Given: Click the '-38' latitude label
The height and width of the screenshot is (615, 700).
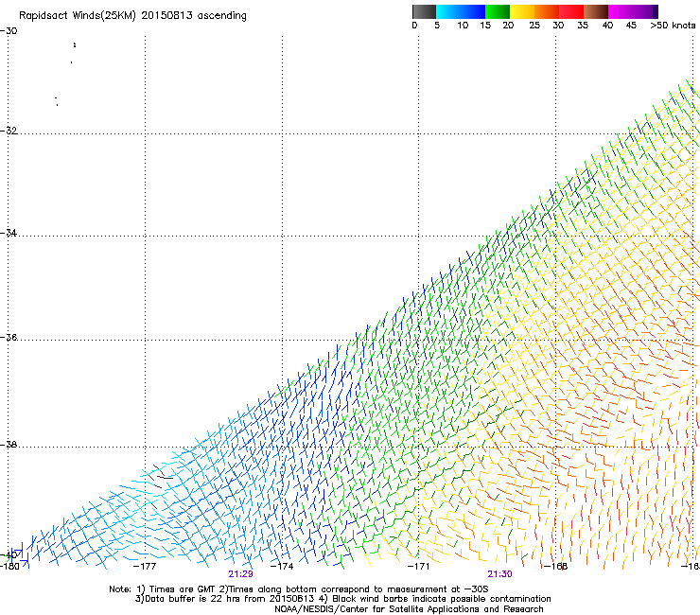Looking at the screenshot, I should (x=9, y=445).
